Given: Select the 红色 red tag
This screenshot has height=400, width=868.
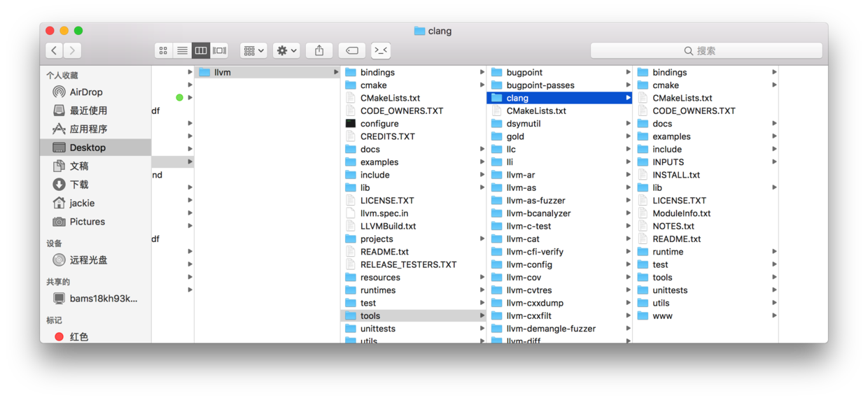Looking at the screenshot, I should (96, 336).
